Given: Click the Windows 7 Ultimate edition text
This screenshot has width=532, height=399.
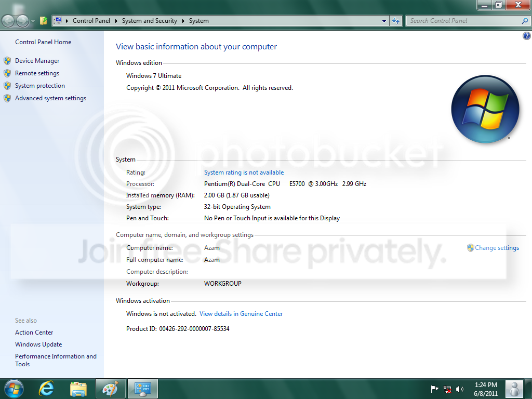Looking at the screenshot, I should [x=154, y=76].
